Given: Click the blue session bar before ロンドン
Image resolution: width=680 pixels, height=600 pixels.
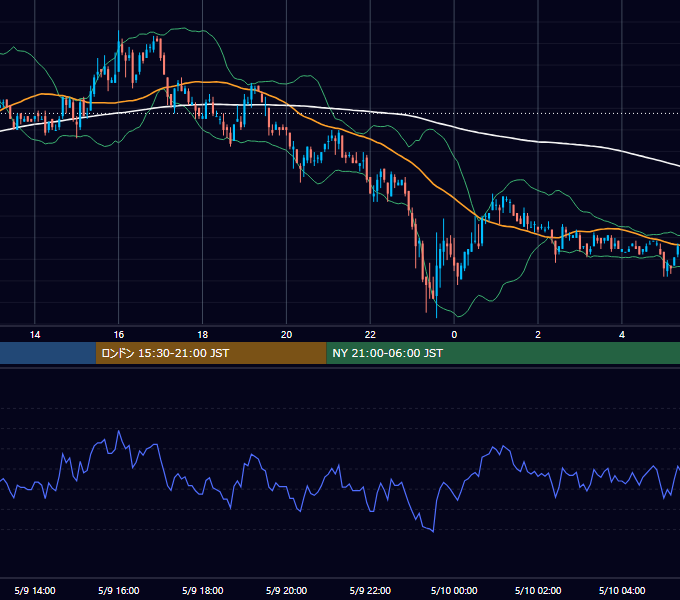Looking at the screenshot, I should 48,353.
